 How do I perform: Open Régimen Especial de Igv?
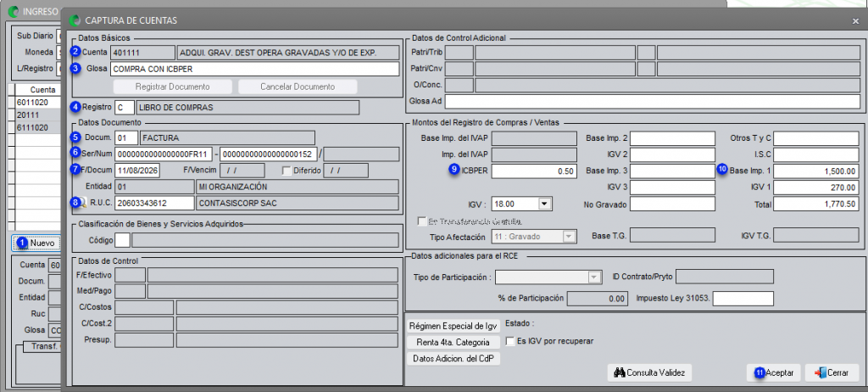click(453, 326)
